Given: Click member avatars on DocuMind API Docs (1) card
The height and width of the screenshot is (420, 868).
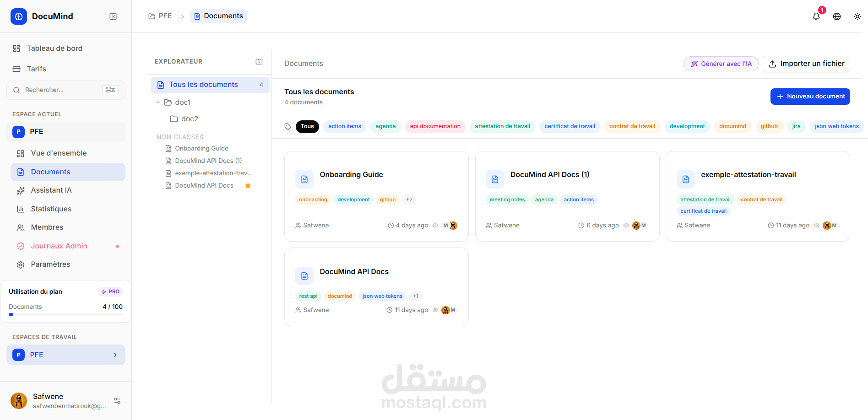Looking at the screenshot, I should (x=640, y=226).
